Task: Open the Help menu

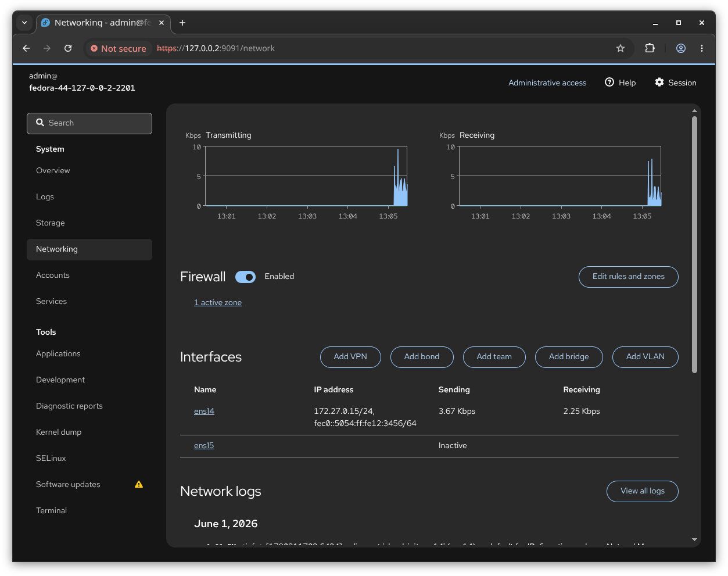Action: pyautogui.click(x=621, y=83)
